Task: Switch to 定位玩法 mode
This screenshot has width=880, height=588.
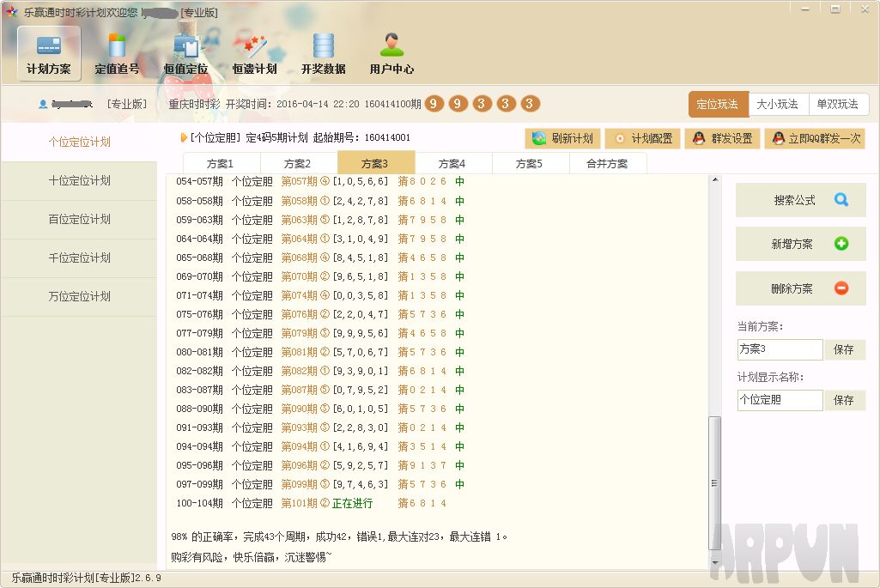Action: pos(718,105)
